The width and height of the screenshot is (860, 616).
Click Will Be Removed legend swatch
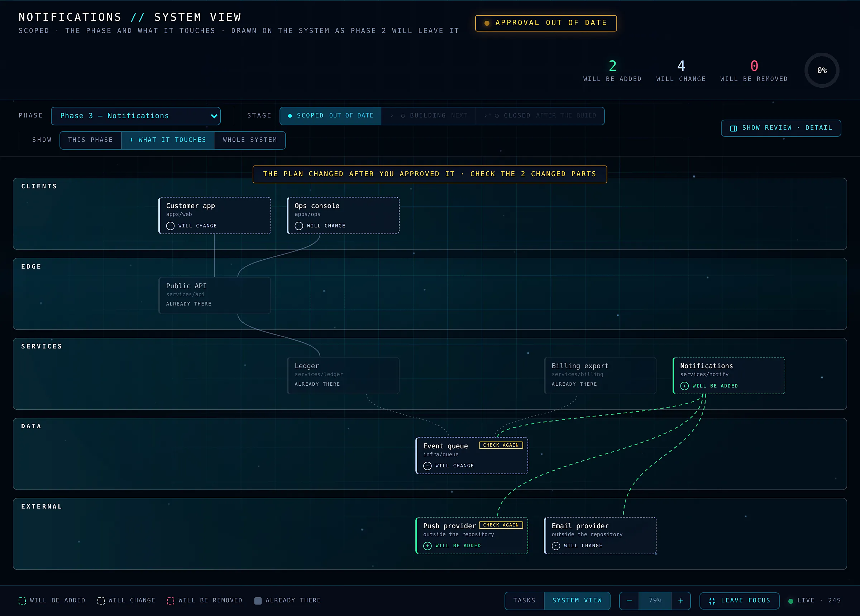[171, 601]
